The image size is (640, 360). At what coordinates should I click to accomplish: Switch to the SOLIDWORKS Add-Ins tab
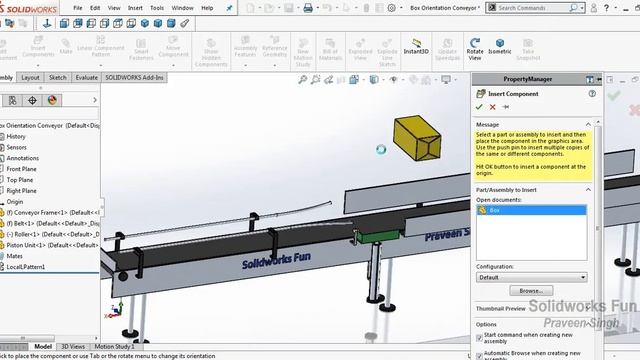tap(134, 78)
